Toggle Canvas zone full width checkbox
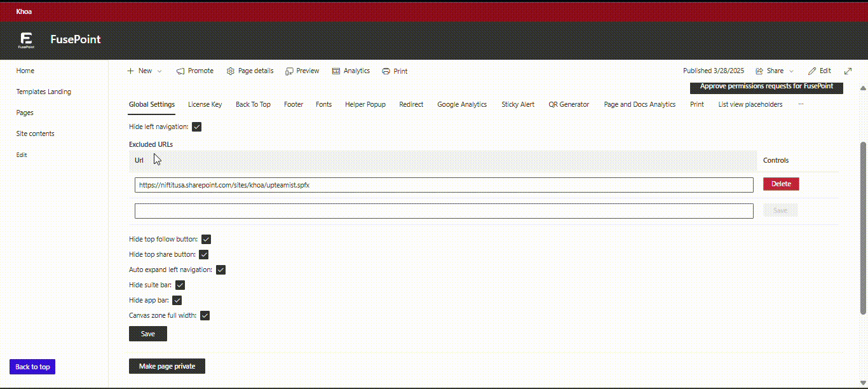 (x=205, y=316)
